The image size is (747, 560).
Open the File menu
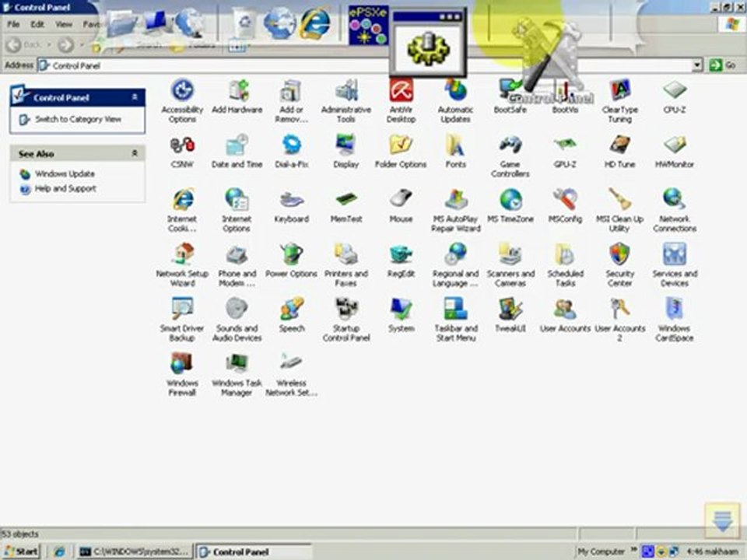point(13,24)
